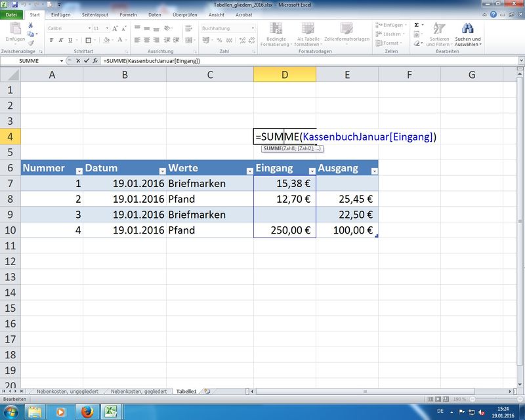Confirm formula with the checkmark icon

click(x=87, y=60)
